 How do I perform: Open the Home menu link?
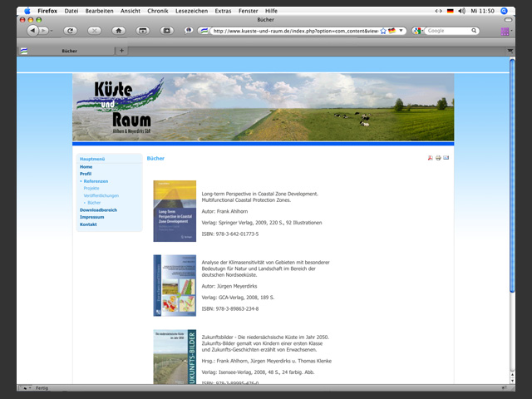point(86,166)
